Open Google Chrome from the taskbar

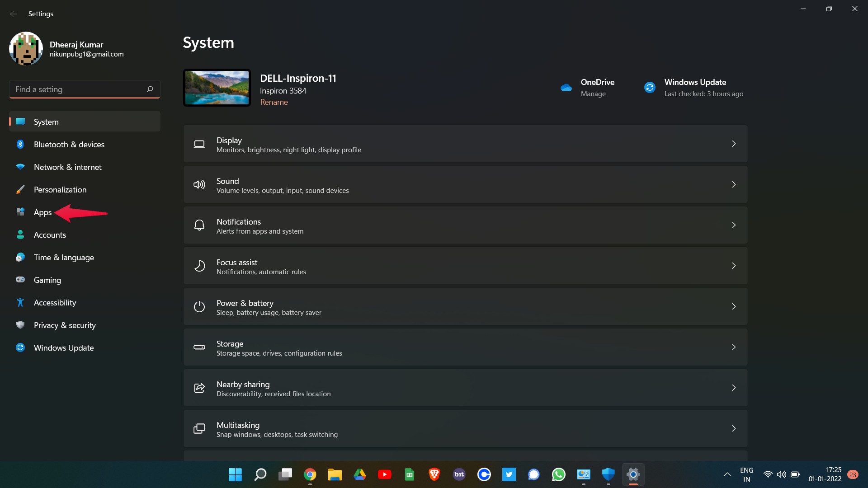click(x=310, y=475)
